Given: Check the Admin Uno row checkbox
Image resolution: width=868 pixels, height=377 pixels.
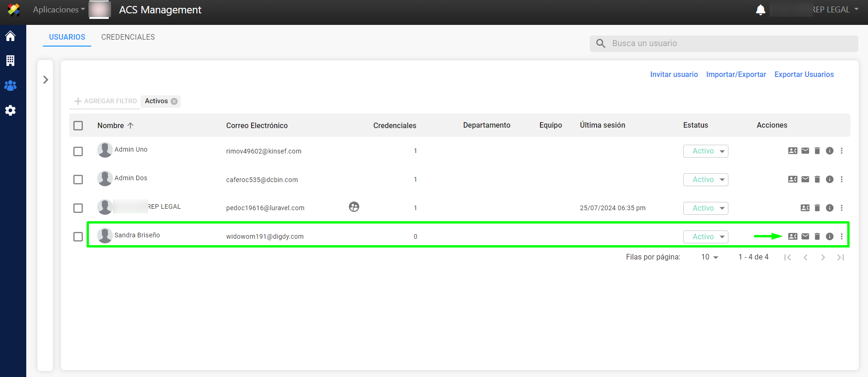Looking at the screenshot, I should pyautogui.click(x=78, y=151).
